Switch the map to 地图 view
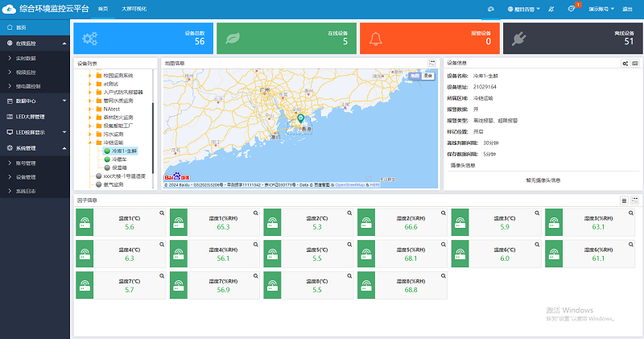Image resolution: width=644 pixels, height=339 pixels. point(414,75)
